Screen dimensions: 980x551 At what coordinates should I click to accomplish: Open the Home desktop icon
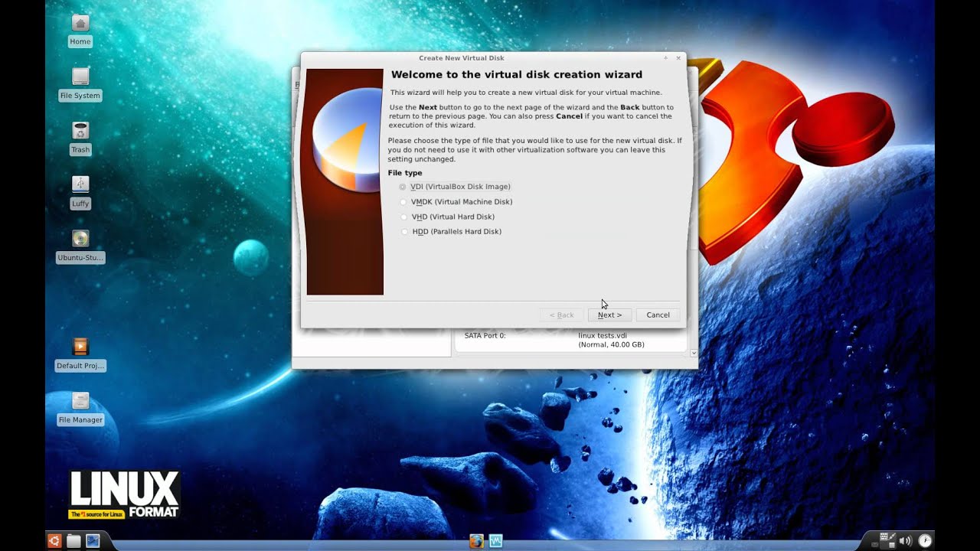click(80, 30)
